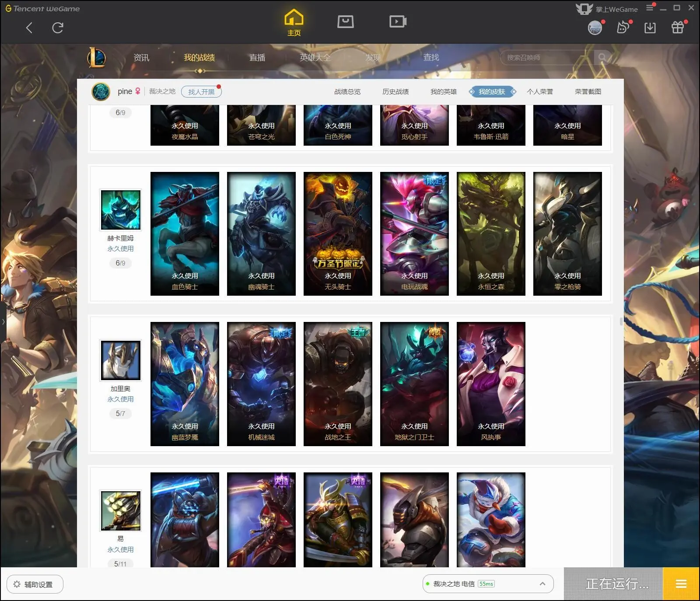
Task: Select the 幽蓝梦魇 skin card
Action: click(185, 384)
